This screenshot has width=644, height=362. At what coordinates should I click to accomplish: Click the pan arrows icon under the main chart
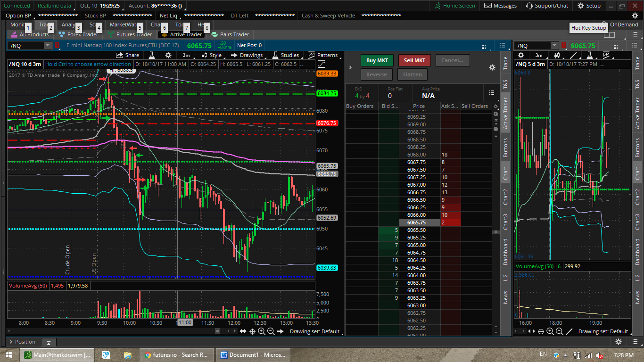coord(243,331)
